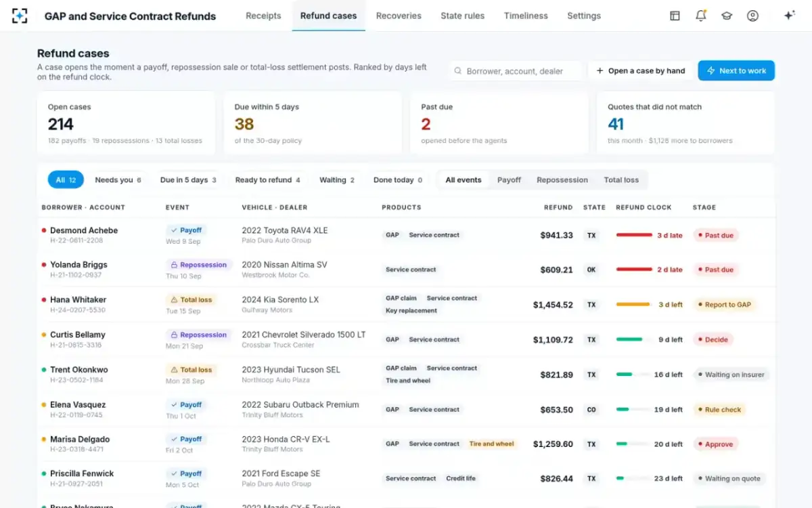Image resolution: width=812 pixels, height=508 pixels.
Task: Click the Report to GAP stage pill
Action: pyautogui.click(x=725, y=305)
